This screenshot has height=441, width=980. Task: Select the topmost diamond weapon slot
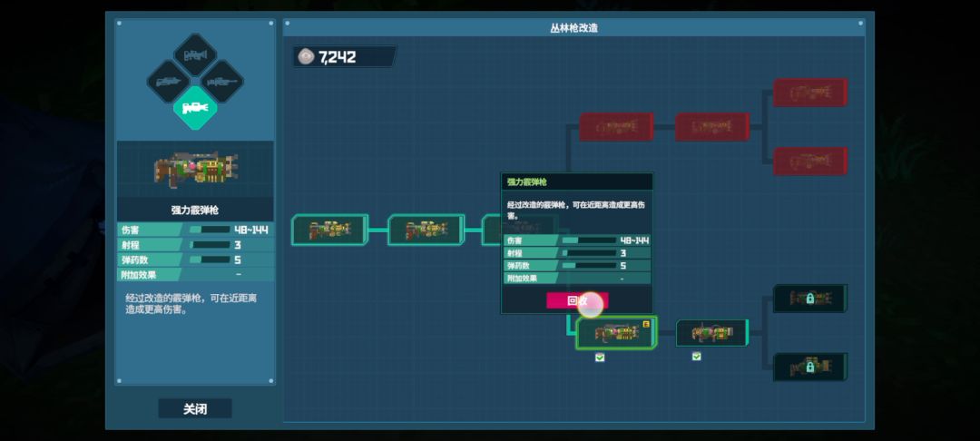[195, 55]
